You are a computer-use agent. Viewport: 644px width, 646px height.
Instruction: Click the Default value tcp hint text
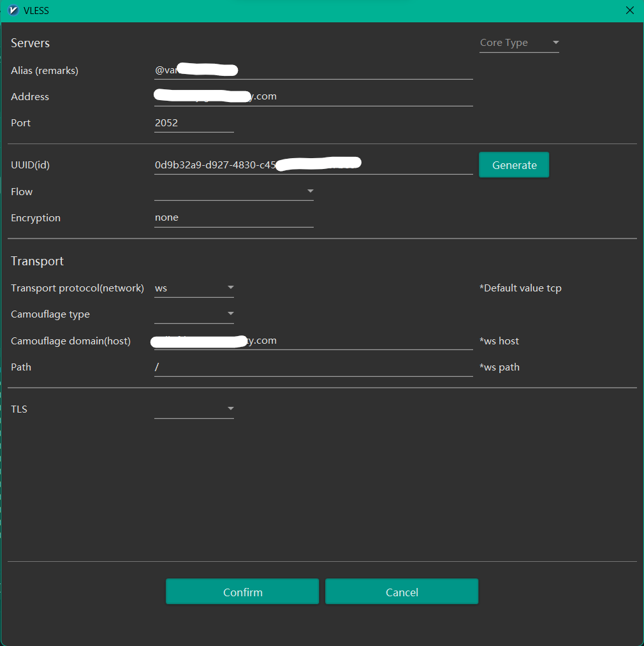[520, 288]
